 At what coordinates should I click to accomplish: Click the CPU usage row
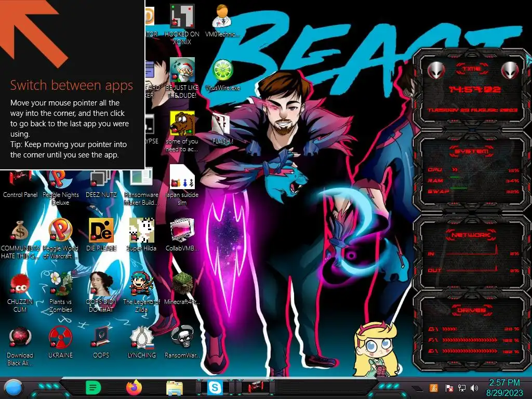(x=474, y=170)
